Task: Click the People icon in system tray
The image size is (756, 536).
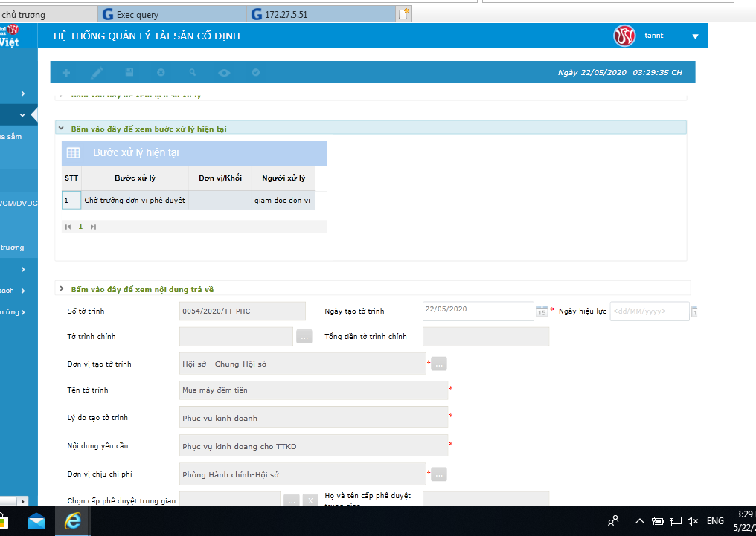Action: coord(613,521)
